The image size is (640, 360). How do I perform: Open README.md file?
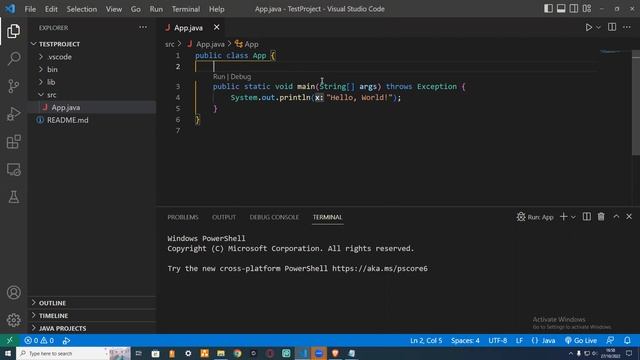point(92,120)
